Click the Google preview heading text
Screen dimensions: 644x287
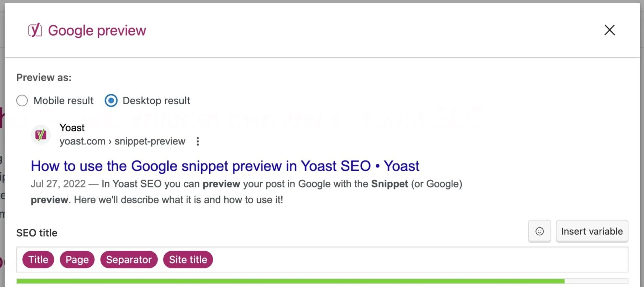click(x=97, y=31)
